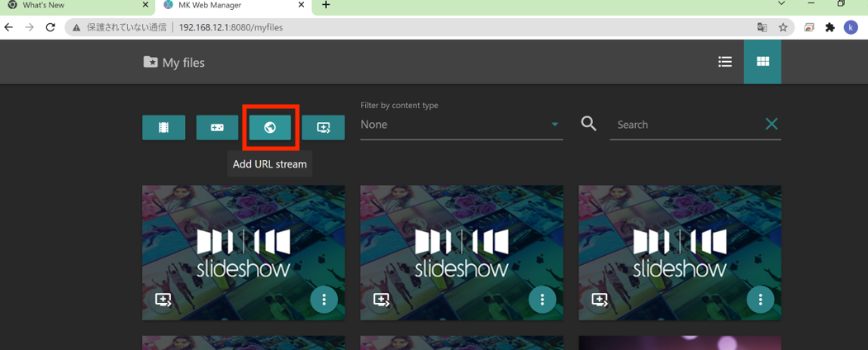The height and width of the screenshot is (350, 868).
Task: Click slideshow icon on second card
Action: (382, 300)
